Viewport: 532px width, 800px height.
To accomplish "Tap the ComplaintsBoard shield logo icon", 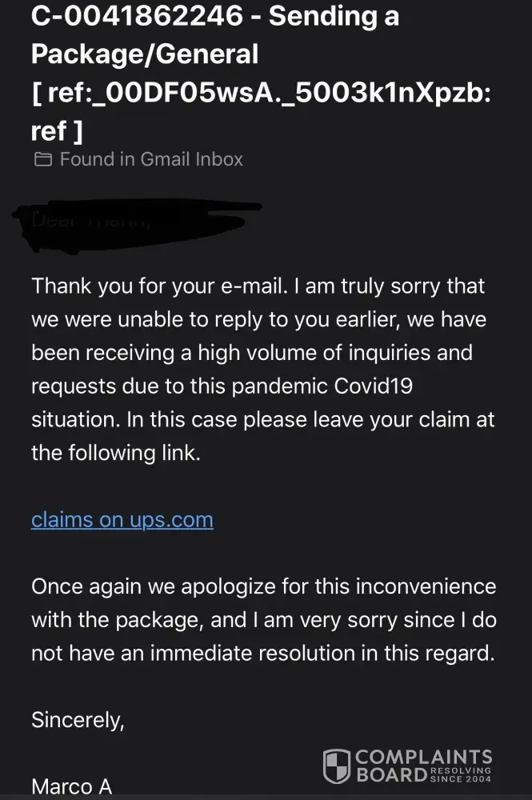I will (336, 766).
